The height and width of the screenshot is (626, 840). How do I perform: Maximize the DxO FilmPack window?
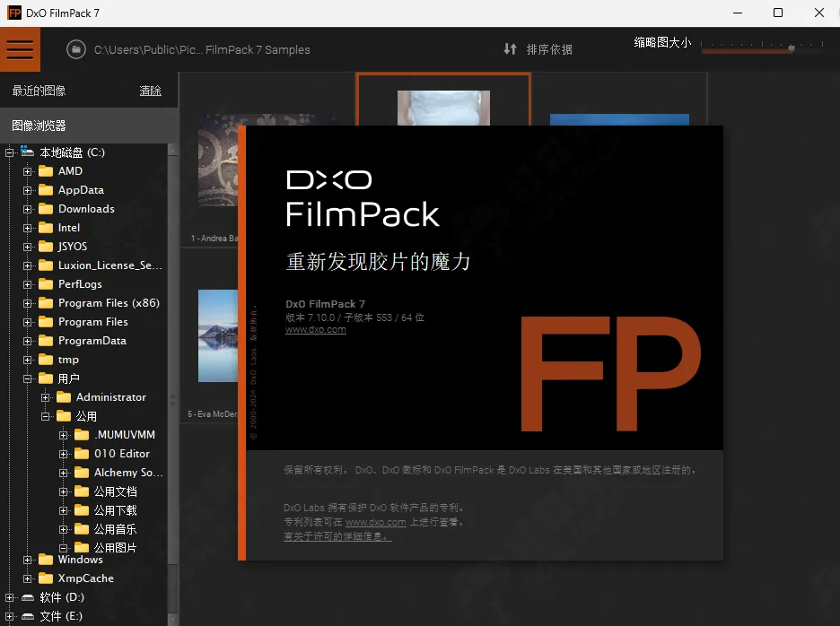tap(778, 13)
